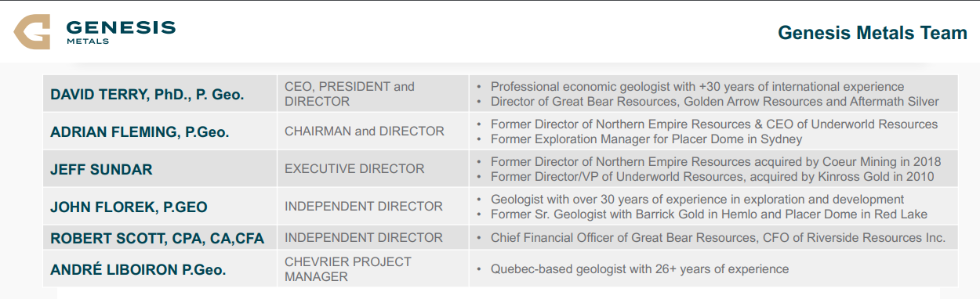
Task: Select the CHEVRIER PROJECT MANAGER role cell
Action: tap(373, 268)
